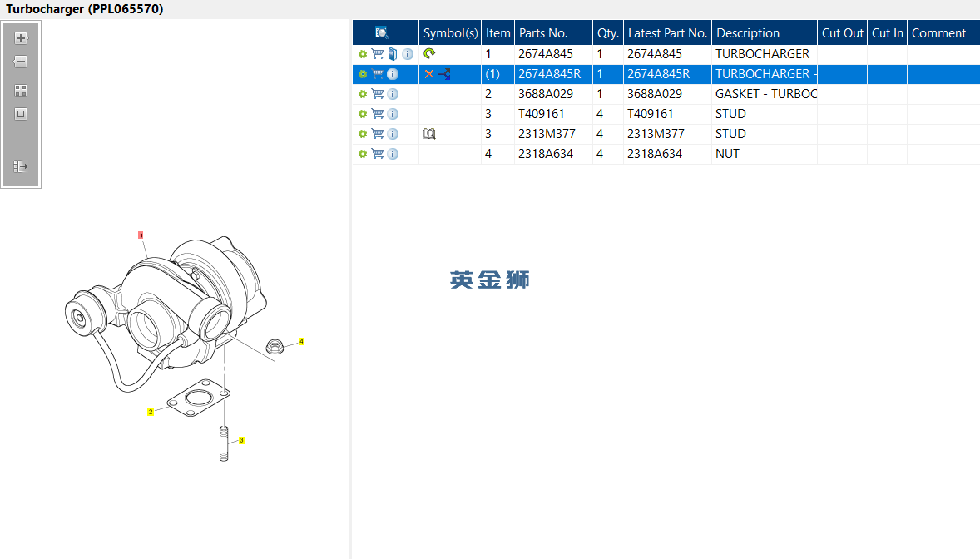Zoom out of the turbocharger diagram
Image resolution: width=980 pixels, height=559 pixels.
tap(21, 62)
